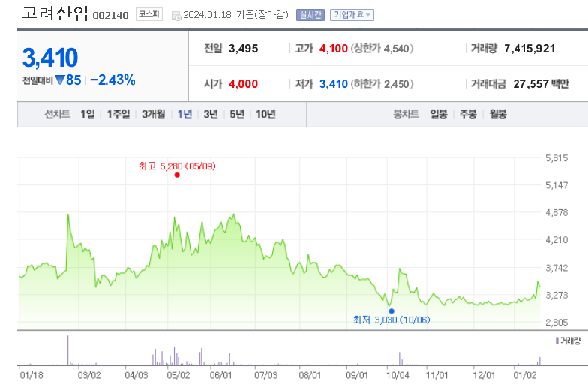This screenshot has height=390, width=588.
Task: Switch to 주봉 candlestick chart
Action: pyautogui.click(x=468, y=114)
